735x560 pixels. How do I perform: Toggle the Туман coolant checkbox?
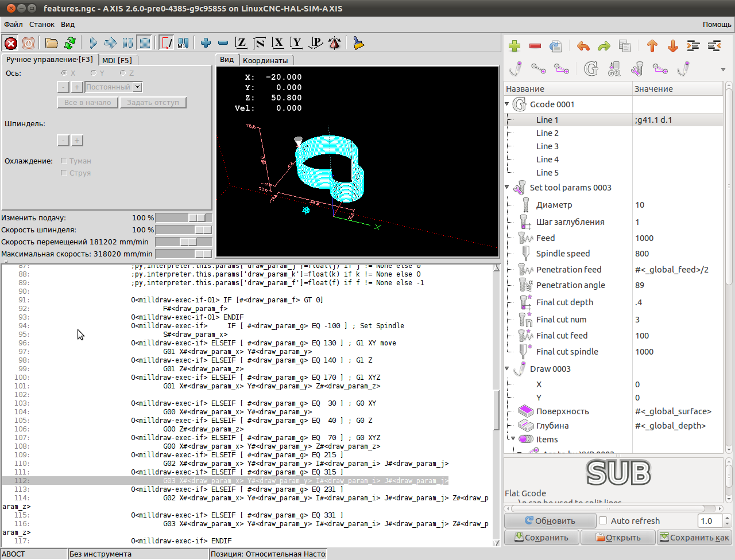click(x=64, y=161)
